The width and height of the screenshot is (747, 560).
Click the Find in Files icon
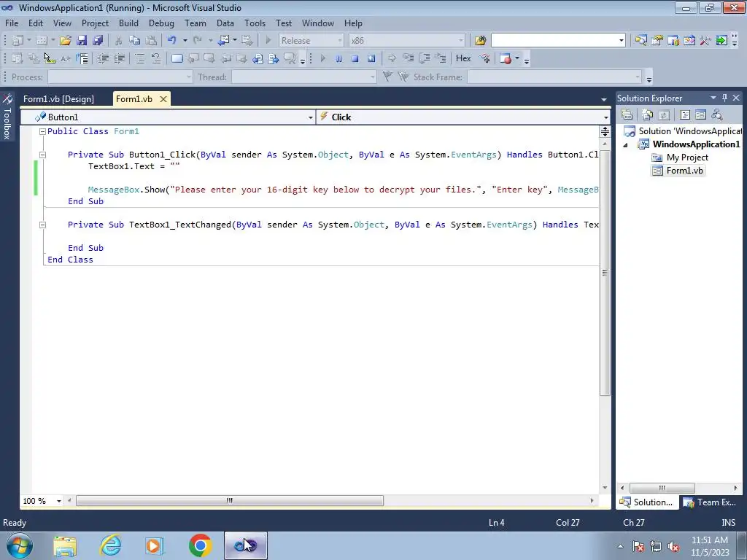pyautogui.click(x=480, y=41)
